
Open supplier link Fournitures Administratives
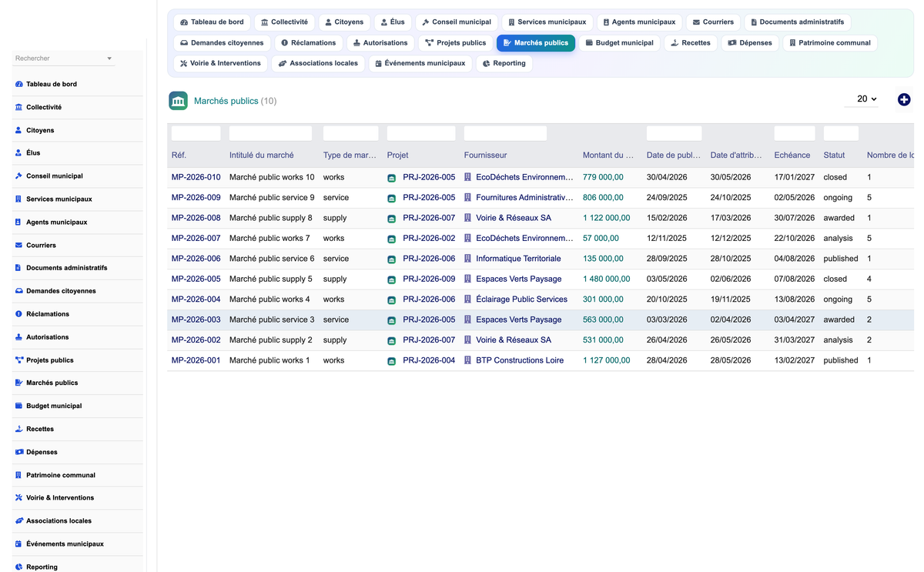524,198
